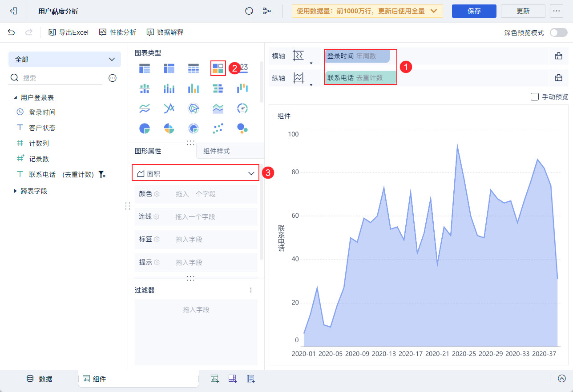Pick the stacked area chart type

point(218,108)
